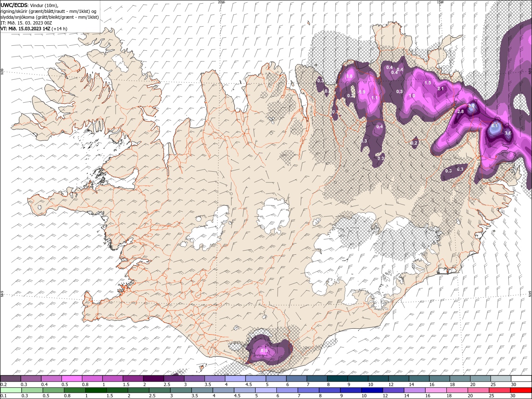The height and width of the screenshot is (399, 532).
Task: Click the valid time 'VT: Mið. 15.03.2023 14Z' line
Action: coord(34,28)
